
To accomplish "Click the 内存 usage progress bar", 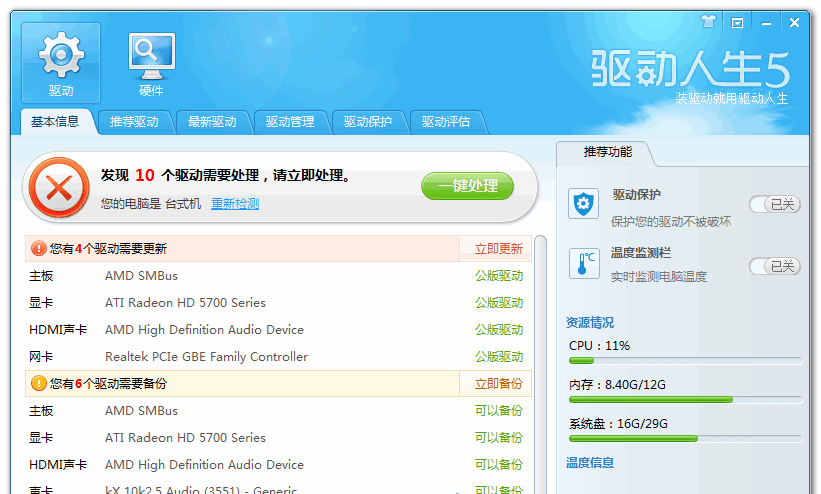I will [685, 400].
